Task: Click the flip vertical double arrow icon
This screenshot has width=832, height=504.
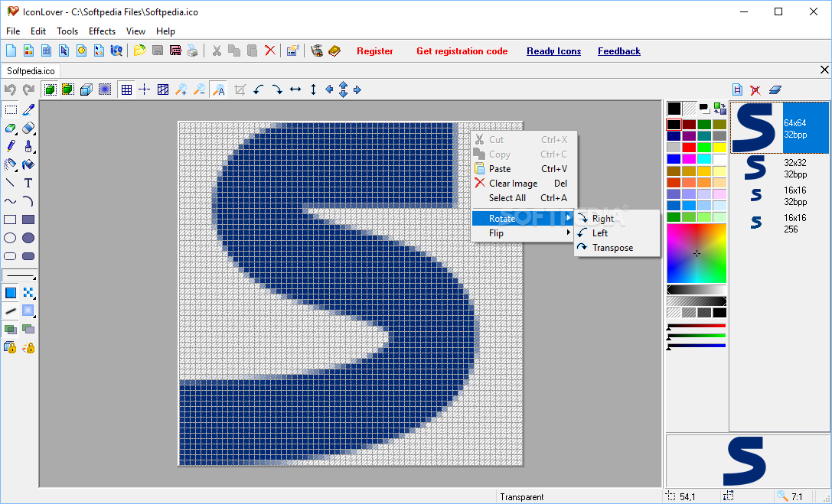Action: [x=313, y=89]
